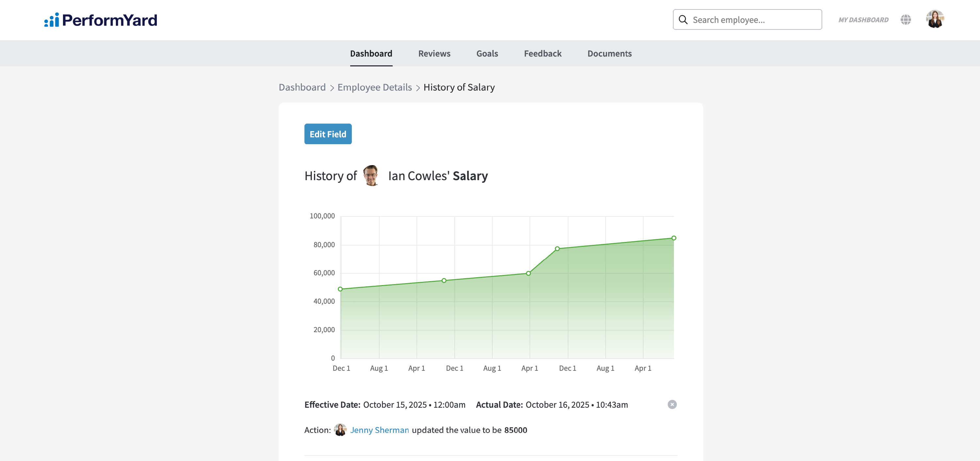The image size is (980, 461).
Task: Go back to Employee Details breadcrumb
Action: pos(374,87)
